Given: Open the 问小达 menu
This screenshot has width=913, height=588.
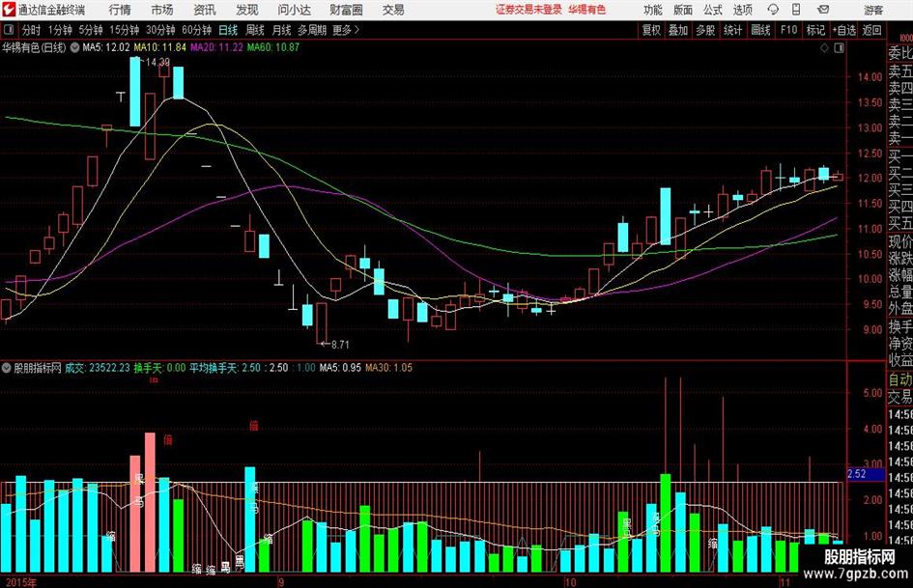Looking at the screenshot, I should 294,10.
